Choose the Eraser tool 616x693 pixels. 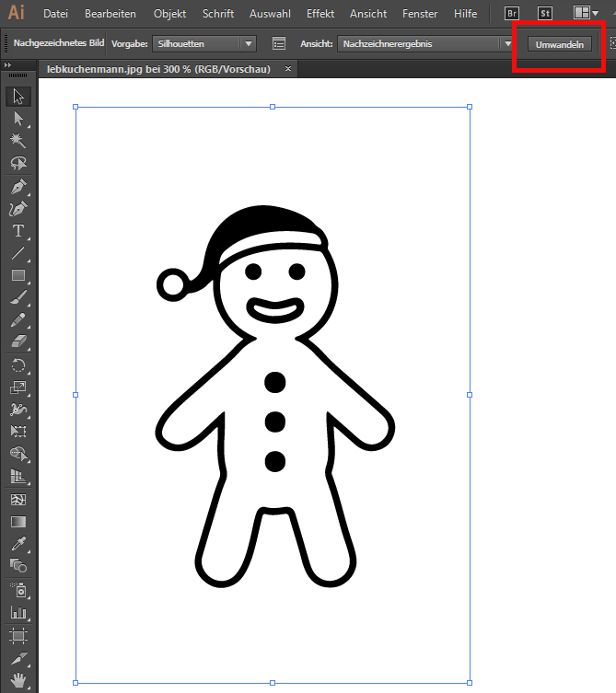[x=17, y=341]
